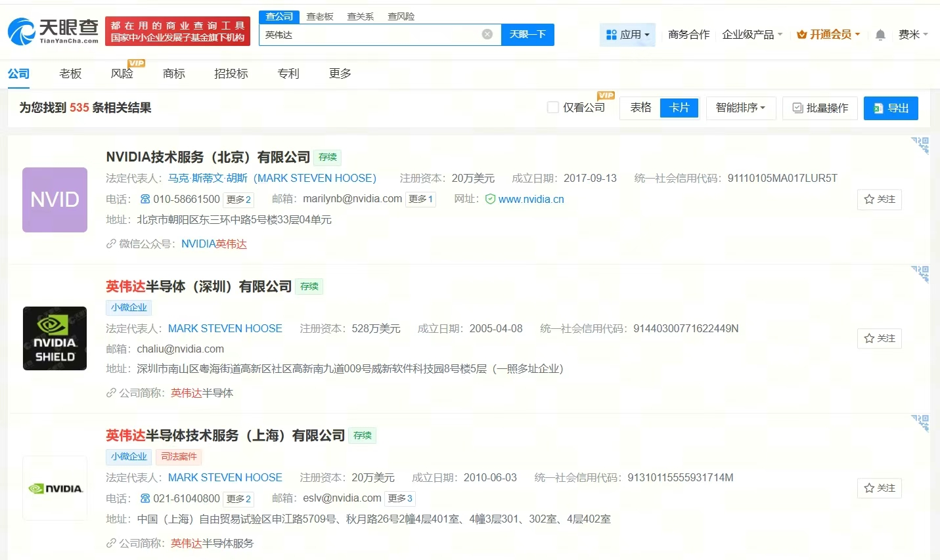Viewport: 940px width, 560px height.
Task: Switch to the 老板 results tab
Action: point(70,74)
